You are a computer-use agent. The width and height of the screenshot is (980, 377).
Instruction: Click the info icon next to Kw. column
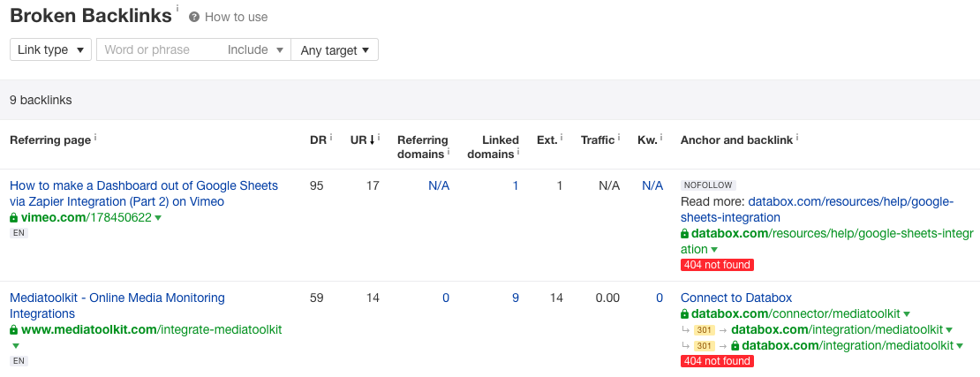(661, 137)
